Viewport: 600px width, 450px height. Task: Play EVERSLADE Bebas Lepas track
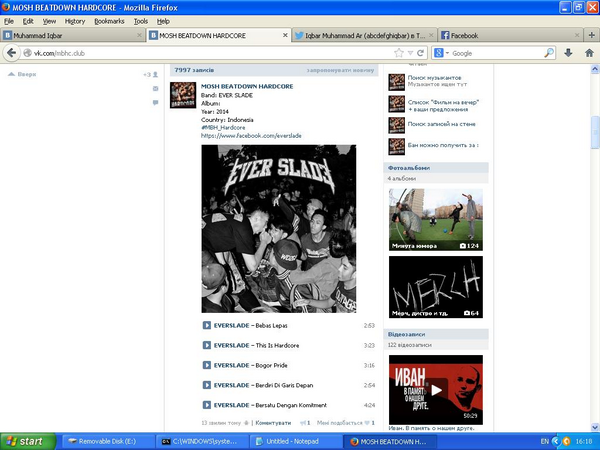tap(207, 325)
